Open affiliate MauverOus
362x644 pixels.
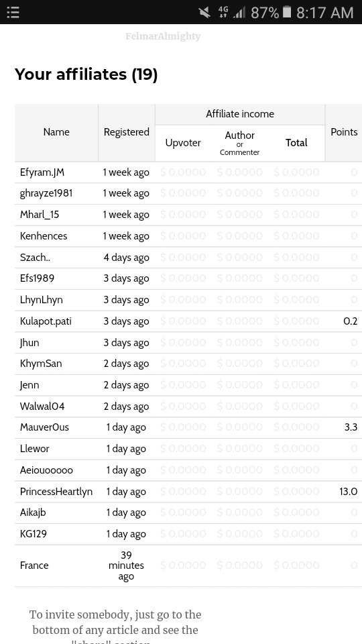pyautogui.click(x=44, y=427)
